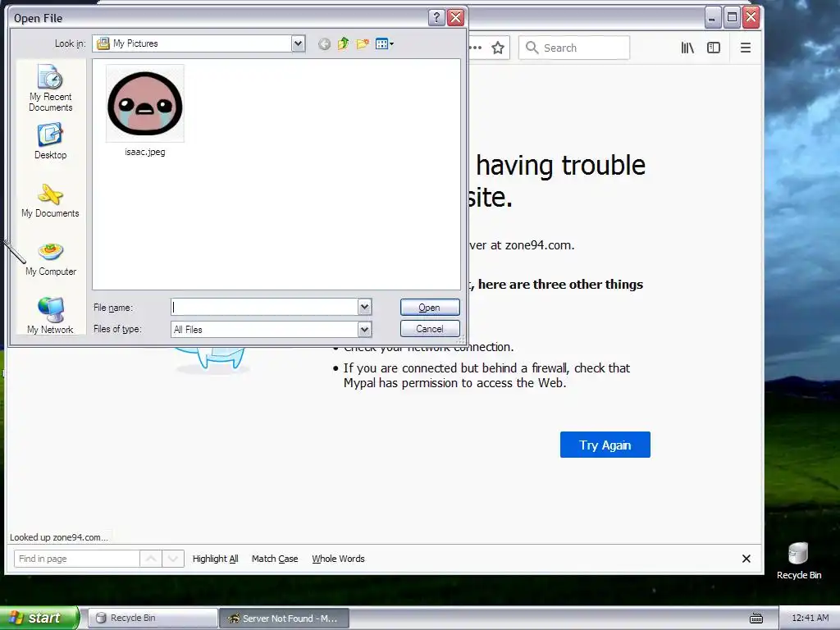The height and width of the screenshot is (630, 840).
Task: Toggle Match Case in find bar
Action: pyautogui.click(x=275, y=558)
